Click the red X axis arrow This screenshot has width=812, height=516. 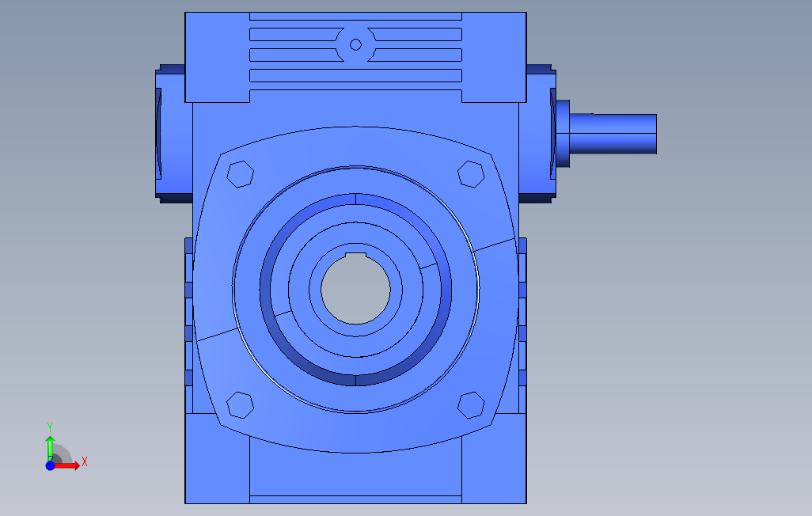click(x=67, y=466)
